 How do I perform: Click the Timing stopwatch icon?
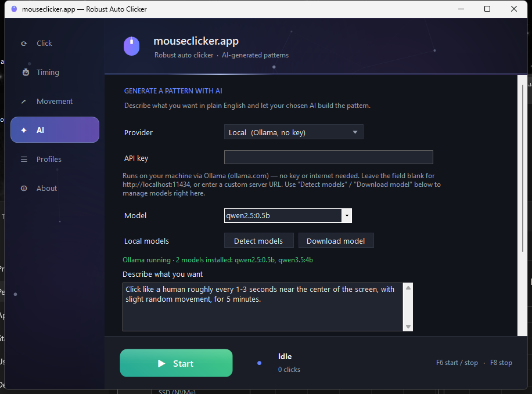point(26,72)
